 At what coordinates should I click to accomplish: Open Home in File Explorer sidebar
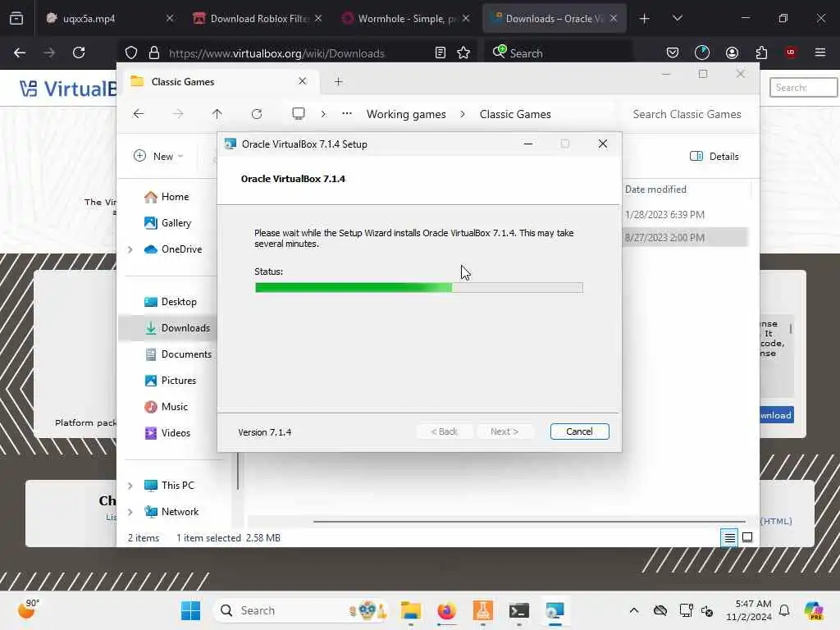(167, 197)
